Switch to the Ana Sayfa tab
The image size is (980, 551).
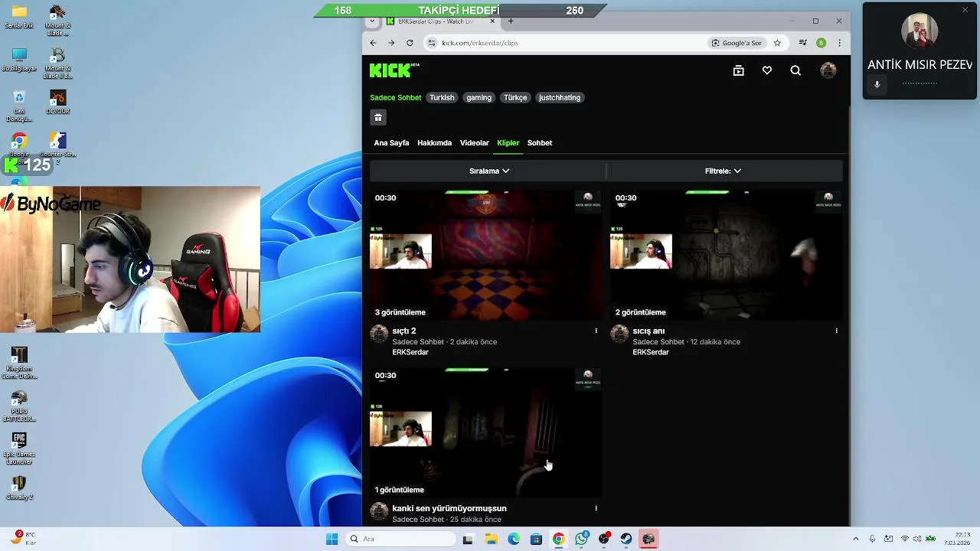point(391,143)
